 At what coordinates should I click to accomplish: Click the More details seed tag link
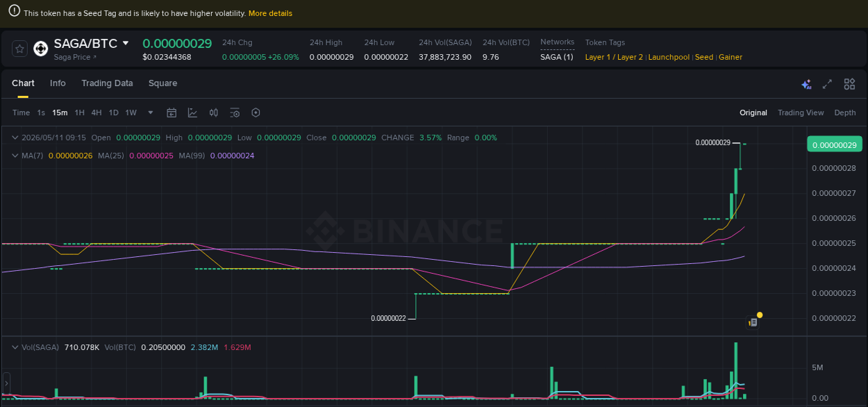coord(270,13)
